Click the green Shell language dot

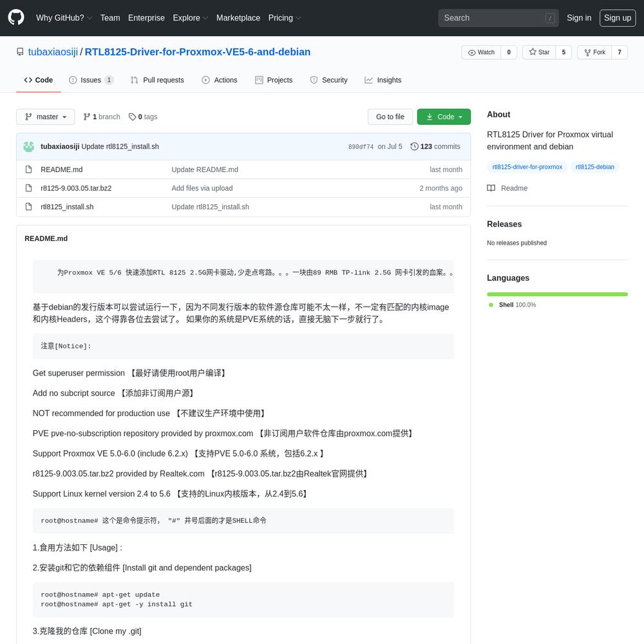click(491, 305)
